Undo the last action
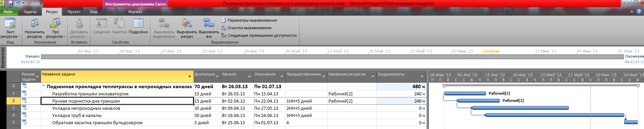644x129 pixels. (18, 3)
